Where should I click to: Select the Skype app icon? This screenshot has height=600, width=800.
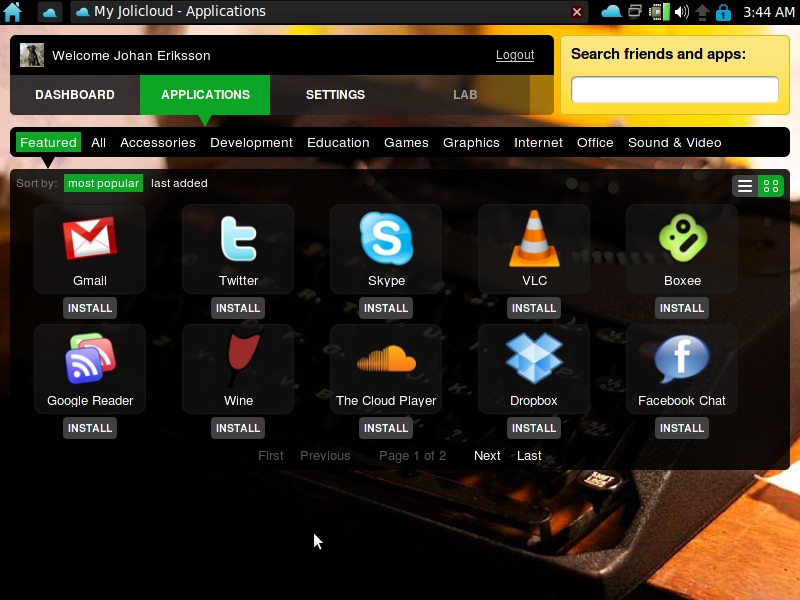point(386,238)
